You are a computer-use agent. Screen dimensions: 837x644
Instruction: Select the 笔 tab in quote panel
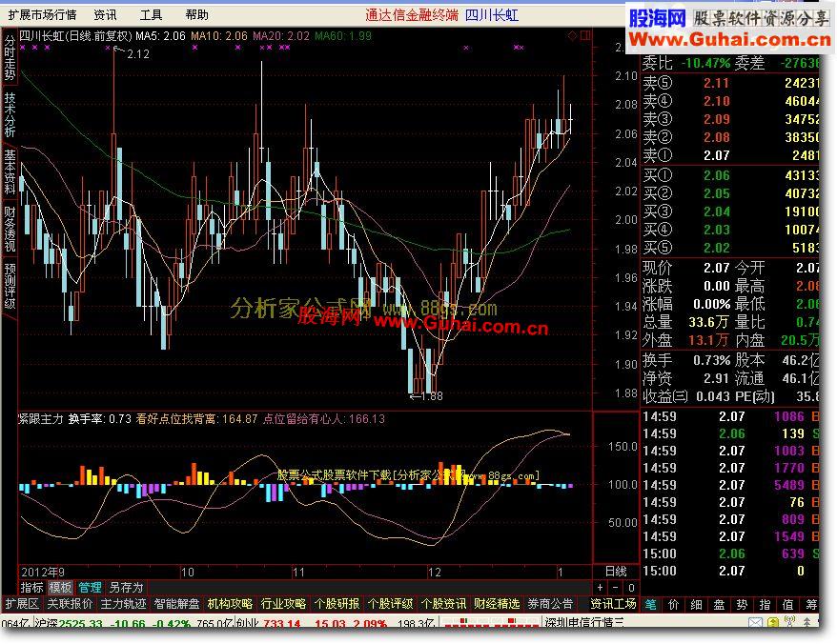coord(651,605)
